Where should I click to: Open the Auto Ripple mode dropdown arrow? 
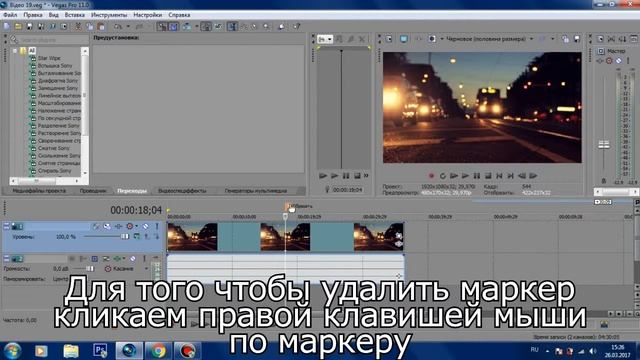point(196,27)
